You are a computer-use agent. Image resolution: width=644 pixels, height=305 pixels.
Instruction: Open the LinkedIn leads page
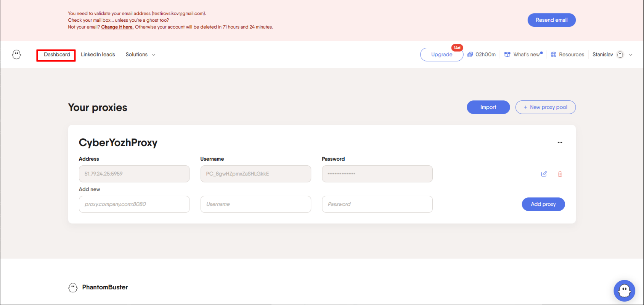pyautogui.click(x=98, y=55)
